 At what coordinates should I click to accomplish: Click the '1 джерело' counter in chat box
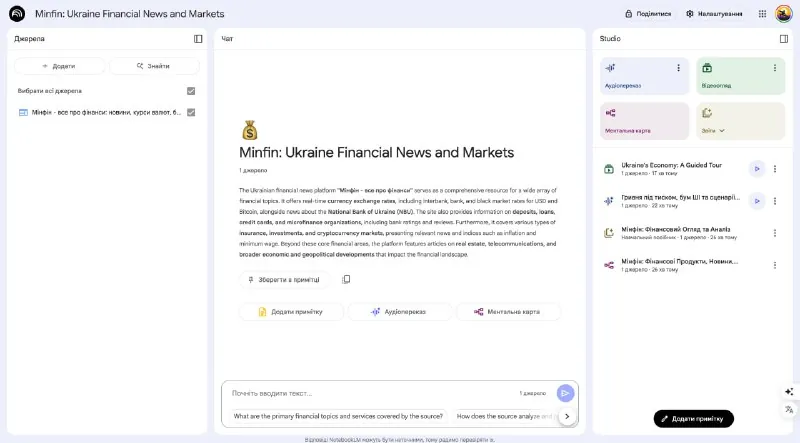click(x=533, y=393)
